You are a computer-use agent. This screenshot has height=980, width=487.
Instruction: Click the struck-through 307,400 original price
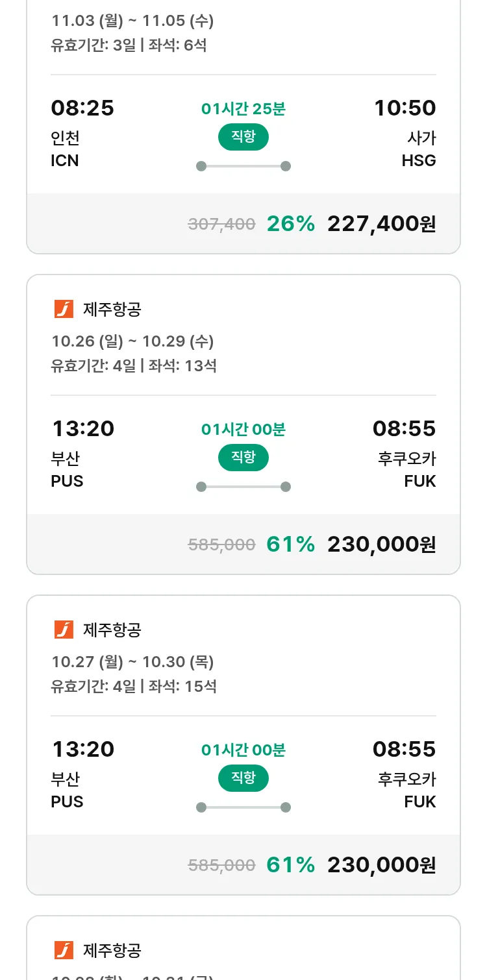click(221, 225)
